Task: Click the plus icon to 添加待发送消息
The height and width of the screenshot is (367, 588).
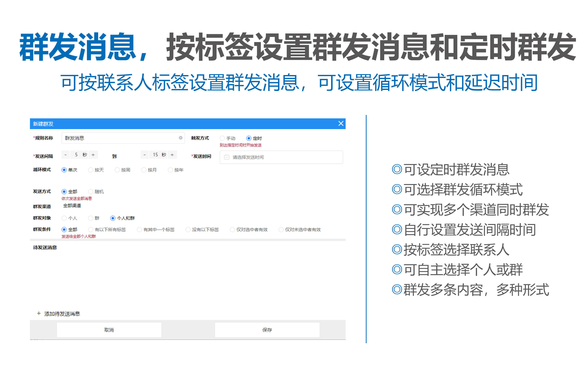Action: [39, 313]
